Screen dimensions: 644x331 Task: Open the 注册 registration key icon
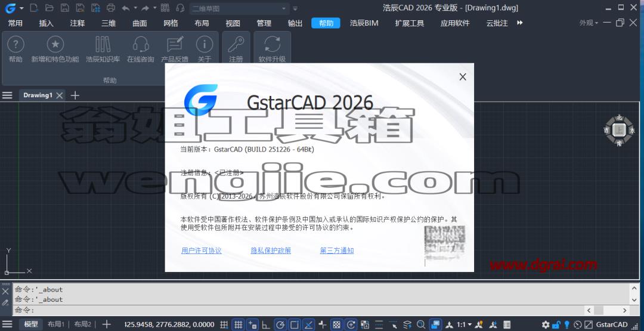236,49
